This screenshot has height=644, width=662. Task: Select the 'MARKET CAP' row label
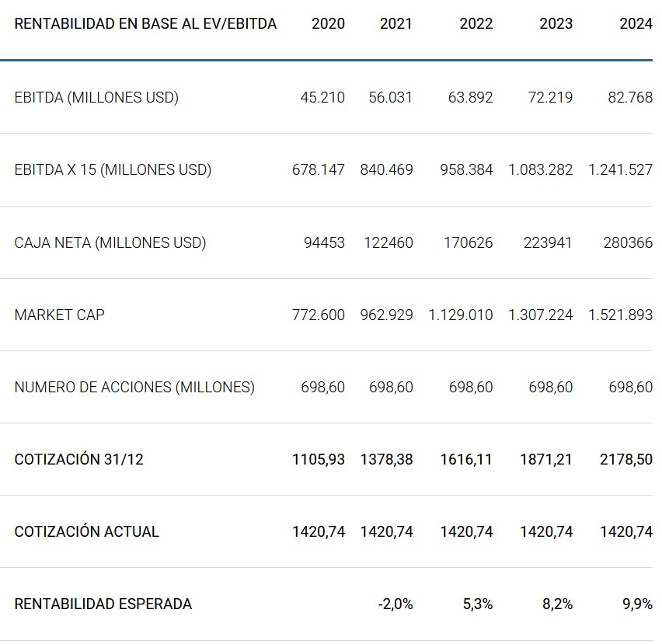point(59,315)
